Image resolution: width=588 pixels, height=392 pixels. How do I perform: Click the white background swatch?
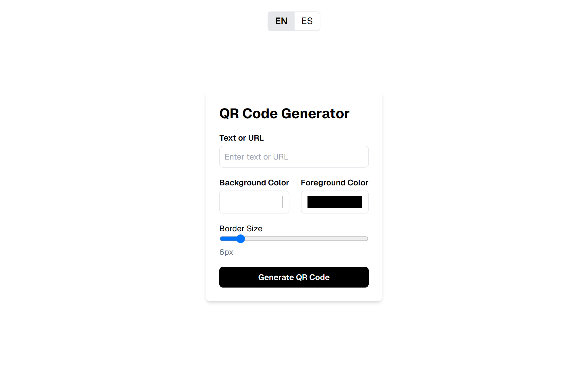[254, 202]
